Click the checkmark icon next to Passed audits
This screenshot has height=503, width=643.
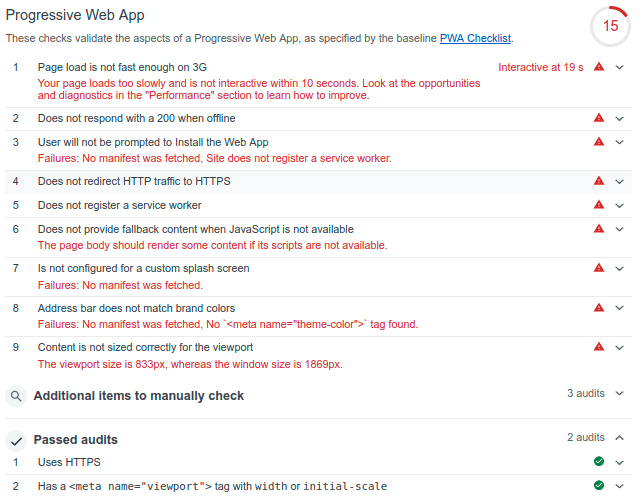coord(16,441)
